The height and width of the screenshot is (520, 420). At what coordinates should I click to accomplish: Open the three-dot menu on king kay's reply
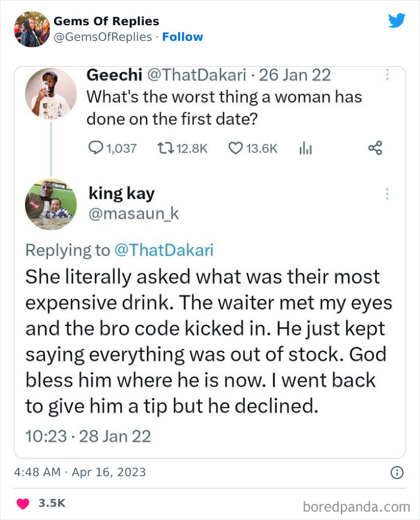point(388,194)
